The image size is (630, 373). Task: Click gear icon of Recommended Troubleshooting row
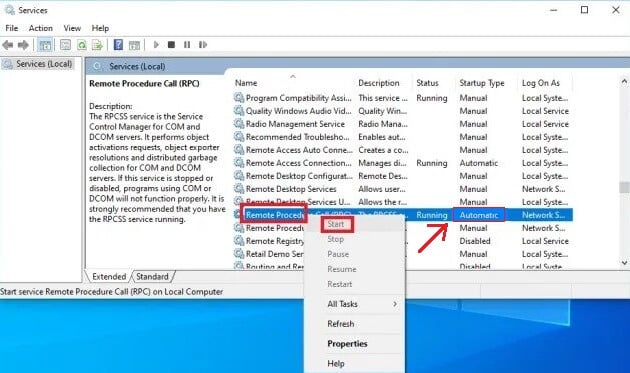point(239,137)
